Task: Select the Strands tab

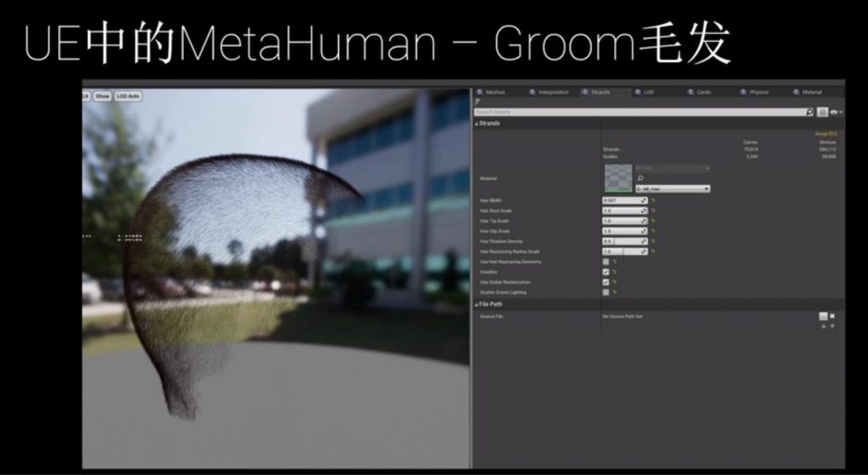Action: (597, 92)
